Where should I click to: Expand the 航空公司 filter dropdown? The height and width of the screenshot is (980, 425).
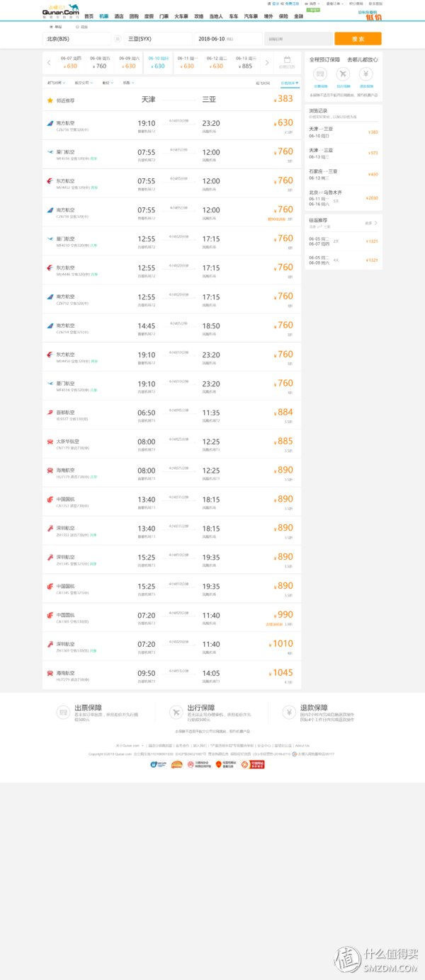click(x=84, y=83)
